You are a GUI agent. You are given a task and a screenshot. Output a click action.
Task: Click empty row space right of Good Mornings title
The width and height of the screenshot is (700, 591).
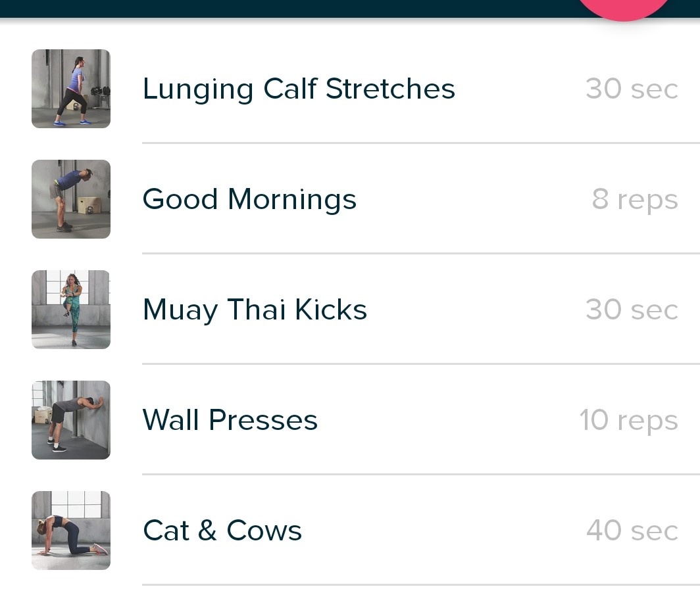pyautogui.click(x=473, y=199)
